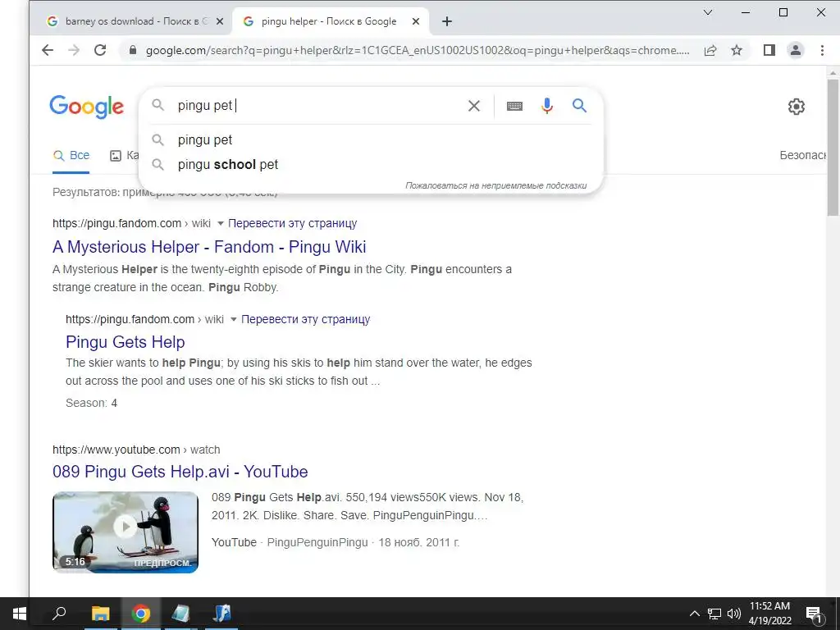Image resolution: width=840 pixels, height=630 pixels.
Task: View site info via the padlock icon
Action: pyautogui.click(x=133, y=50)
